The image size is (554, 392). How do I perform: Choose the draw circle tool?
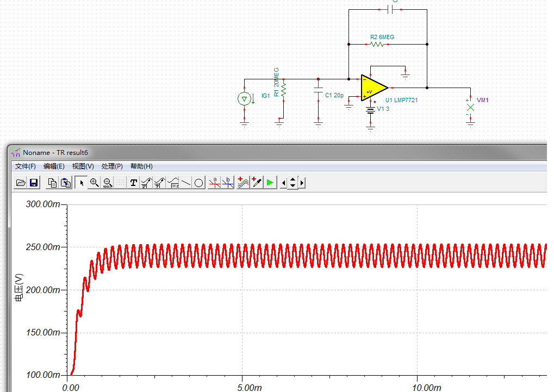coord(199,183)
